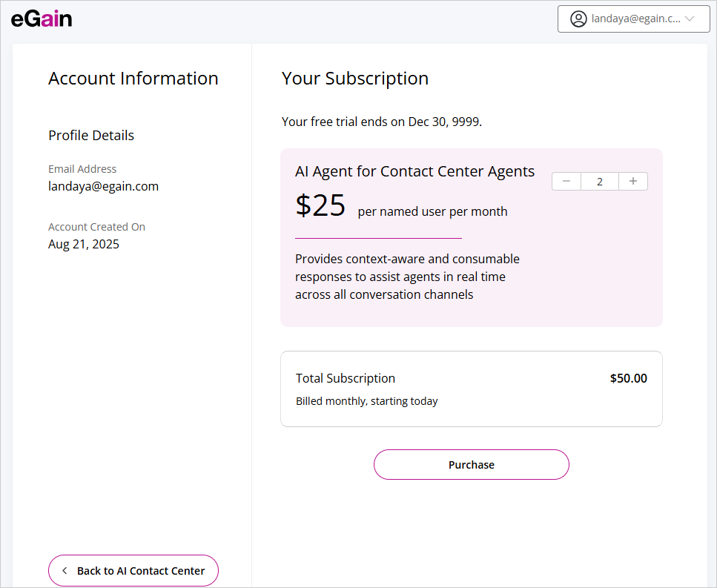Image resolution: width=717 pixels, height=588 pixels.
Task: Select the AI Agent for Contact Center Agents title
Action: coord(414,171)
